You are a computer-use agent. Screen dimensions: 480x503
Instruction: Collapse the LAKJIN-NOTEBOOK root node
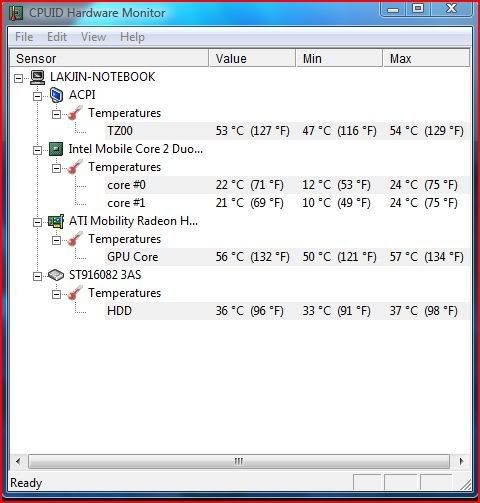tap(19, 78)
